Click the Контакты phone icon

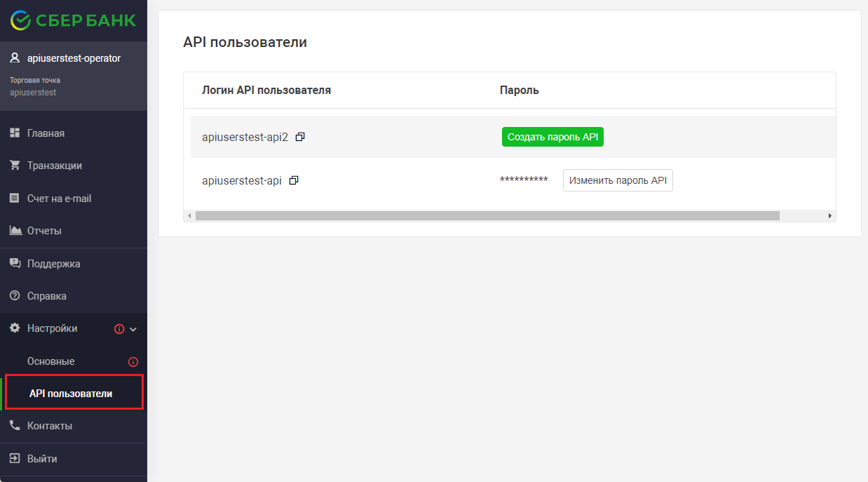tap(15, 426)
